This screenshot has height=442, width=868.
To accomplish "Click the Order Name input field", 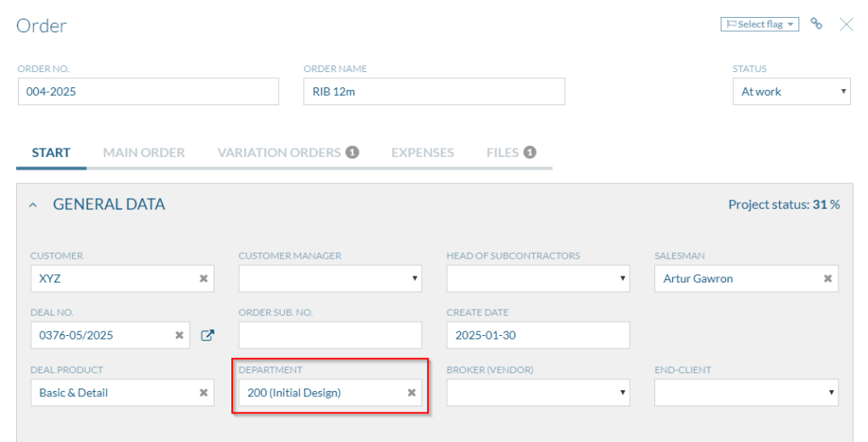I will pyautogui.click(x=434, y=92).
